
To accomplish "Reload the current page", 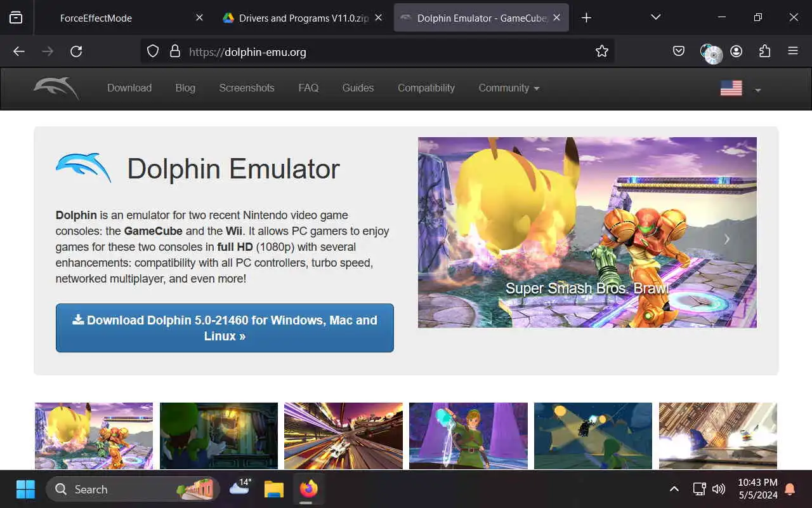I will (x=76, y=51).
